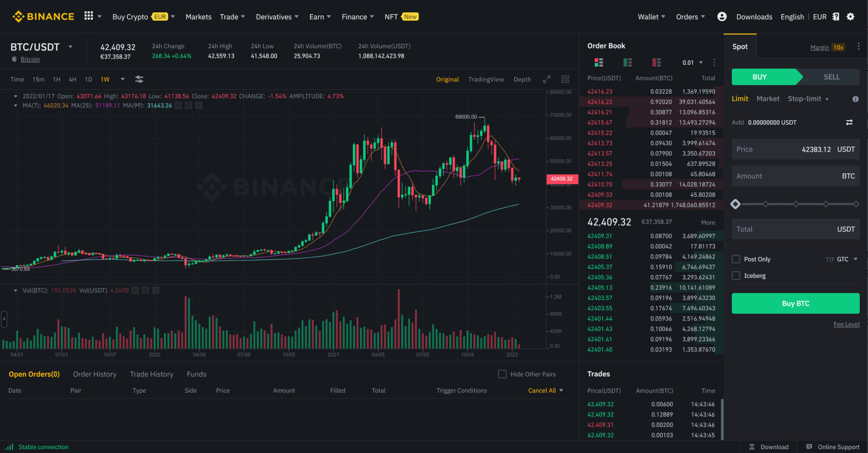Expand the chart to fullscreen
This screenshot has width=868, height=453.
(x=547, y=79)
